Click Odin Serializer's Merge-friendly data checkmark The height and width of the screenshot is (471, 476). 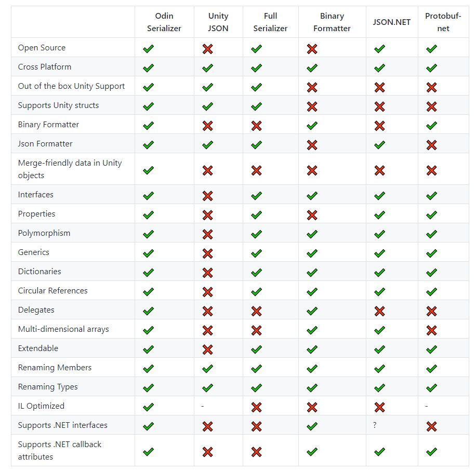pyautogui.click(x=149, y=170)
